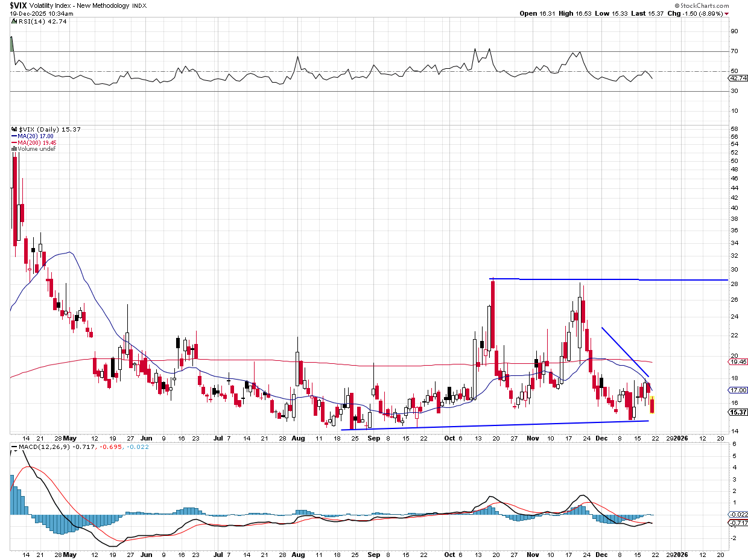Click the Volume undef bar icon
Screen dimensions: 748x560
pyautogui.click(x=14, y=148)
